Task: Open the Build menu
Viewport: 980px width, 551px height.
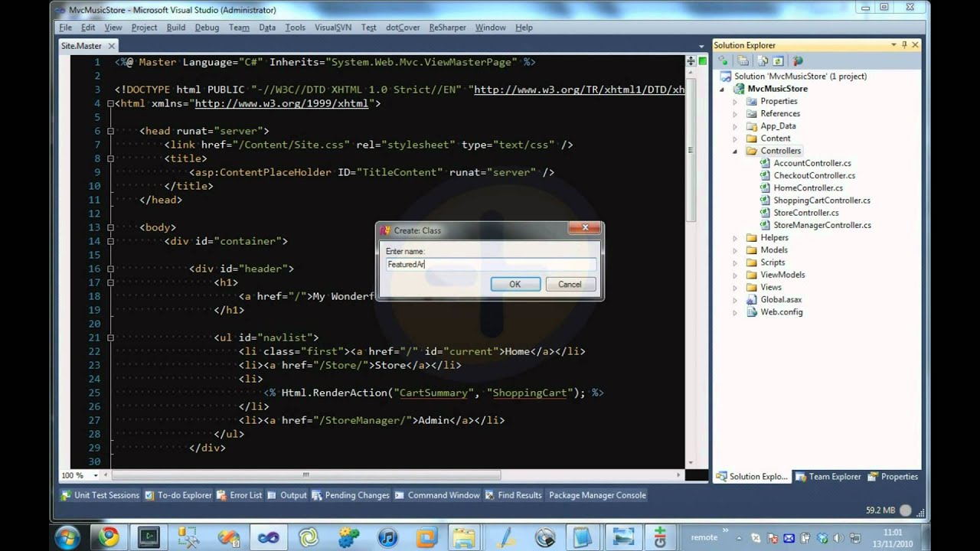Action: click(x=176, y=28)
